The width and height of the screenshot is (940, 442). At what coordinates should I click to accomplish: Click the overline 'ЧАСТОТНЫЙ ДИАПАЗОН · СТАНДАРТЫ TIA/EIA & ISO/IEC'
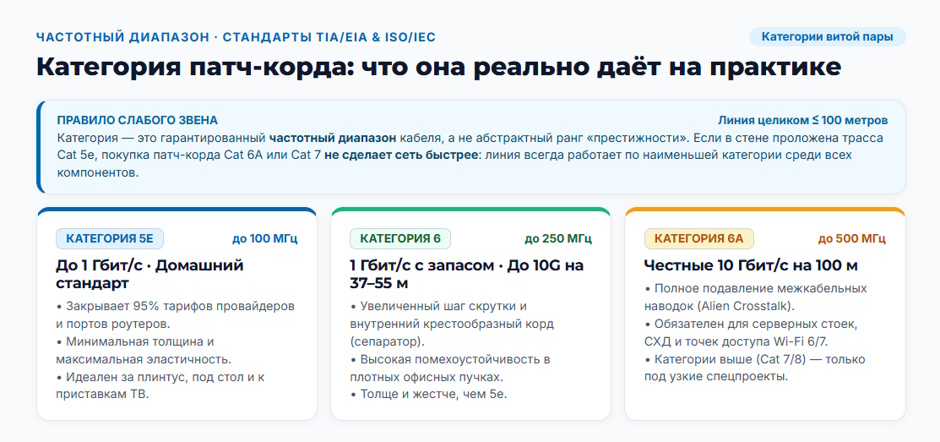click(x=236, y=37)
